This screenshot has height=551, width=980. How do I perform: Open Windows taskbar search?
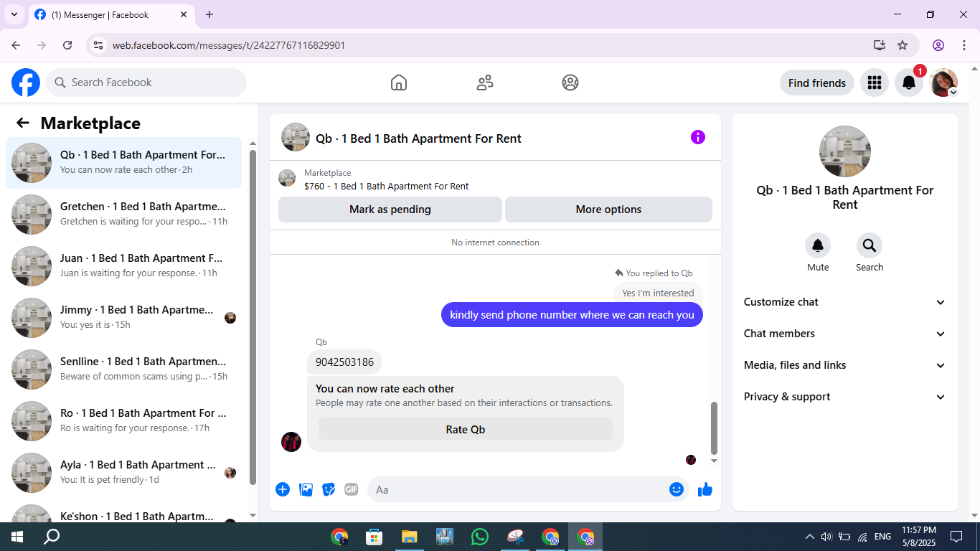[52, 537]
